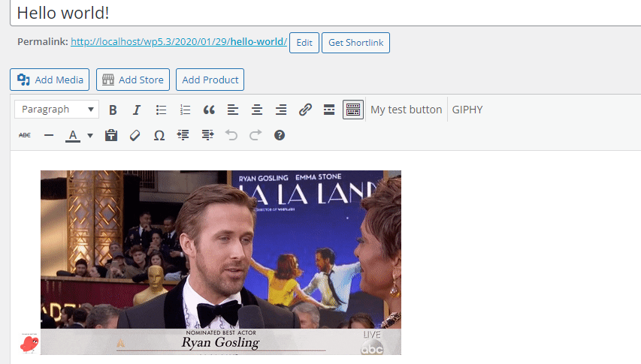Screen dimensions: 641x364
Task: Apply strikethrough formatting
Action: click(x=25, y=135)
